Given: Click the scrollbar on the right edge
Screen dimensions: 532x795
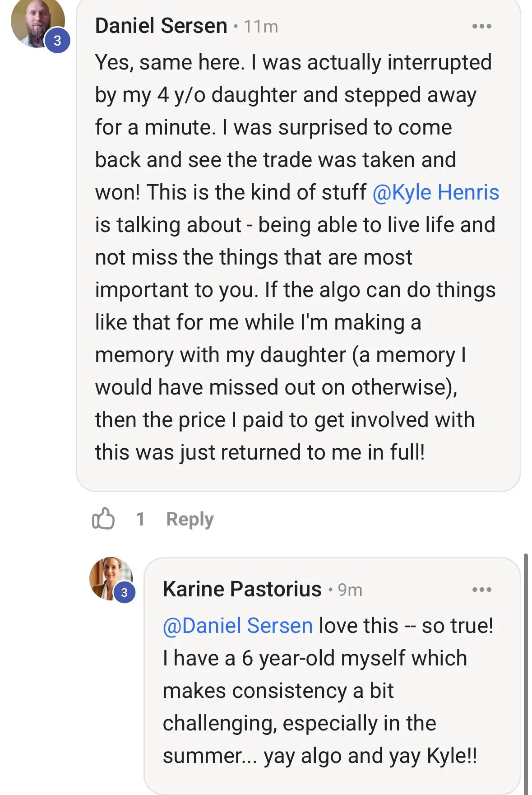Looking at the screenshot, I should click(x=526, y=673).
